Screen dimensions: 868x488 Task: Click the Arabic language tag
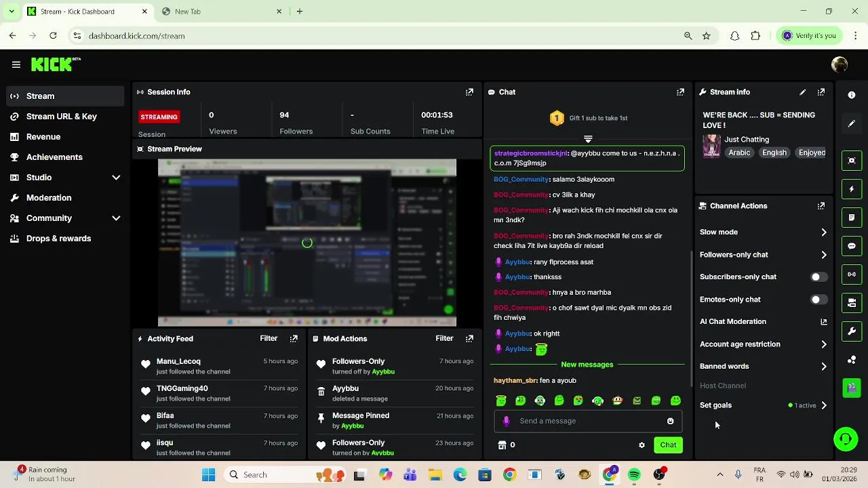pos(739,153)
